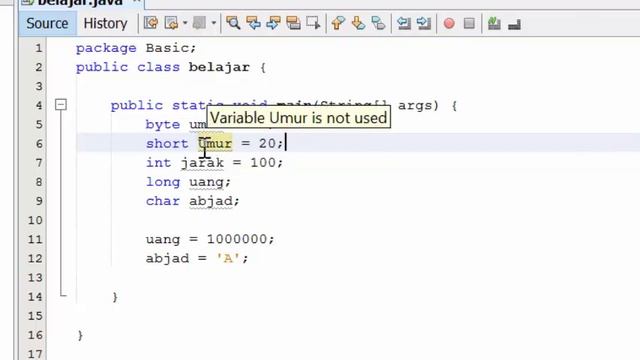Click the character literal 'A'
Image resolution: width=640 pixels, height=360 pixels.
228,258
